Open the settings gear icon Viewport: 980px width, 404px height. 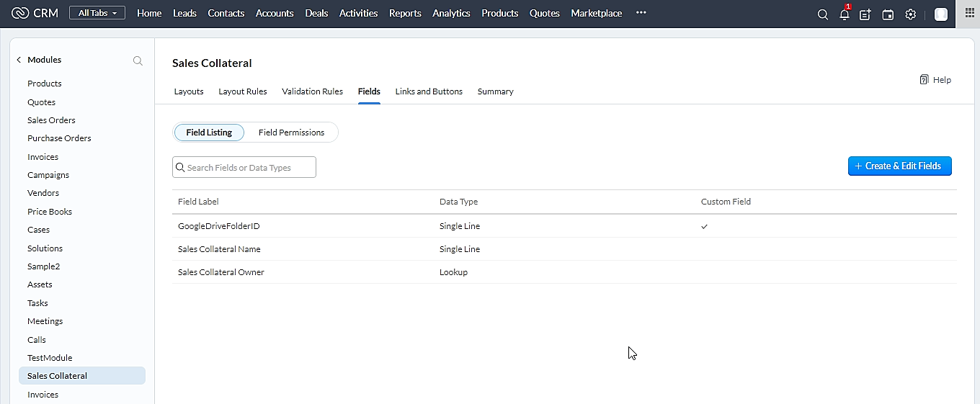911,14
